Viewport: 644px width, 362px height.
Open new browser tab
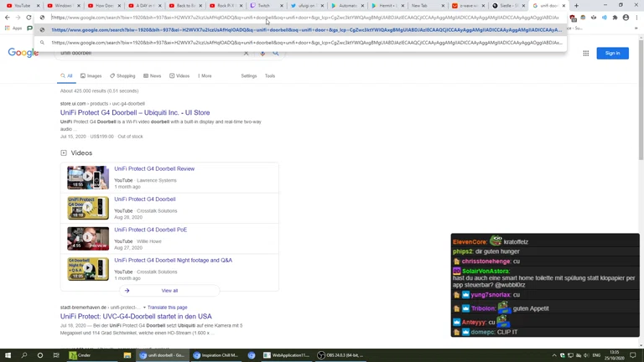[576, 6]
